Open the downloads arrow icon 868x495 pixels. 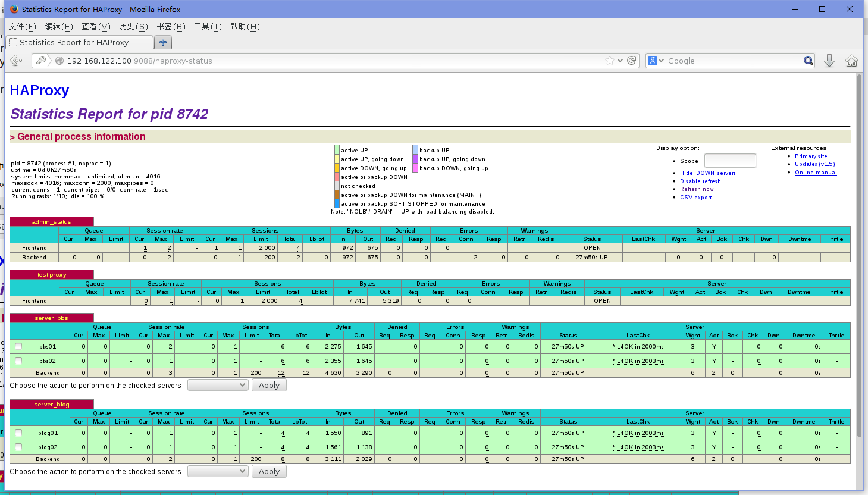[x=829, y=61]
